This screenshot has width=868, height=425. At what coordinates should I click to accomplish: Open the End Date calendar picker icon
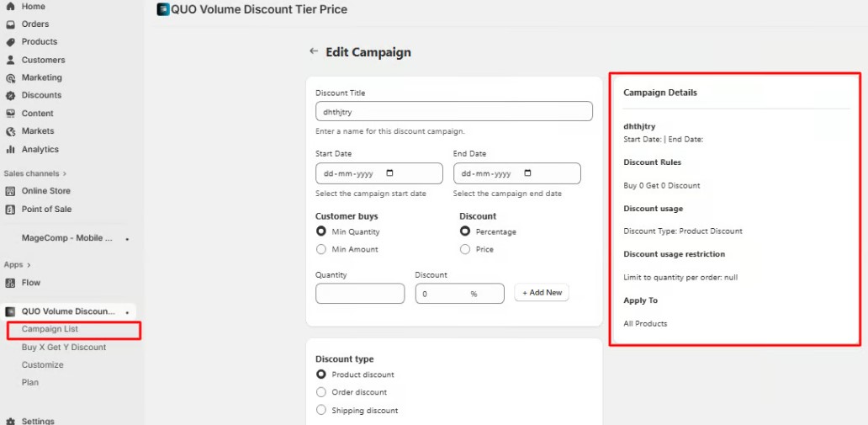pyautogui.click(x=527, y=173)
